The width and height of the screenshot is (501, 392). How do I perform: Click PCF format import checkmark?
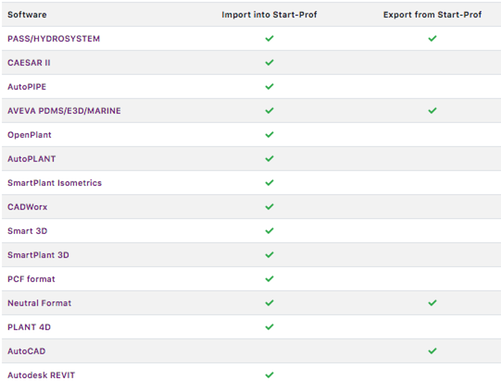(269, 278)
